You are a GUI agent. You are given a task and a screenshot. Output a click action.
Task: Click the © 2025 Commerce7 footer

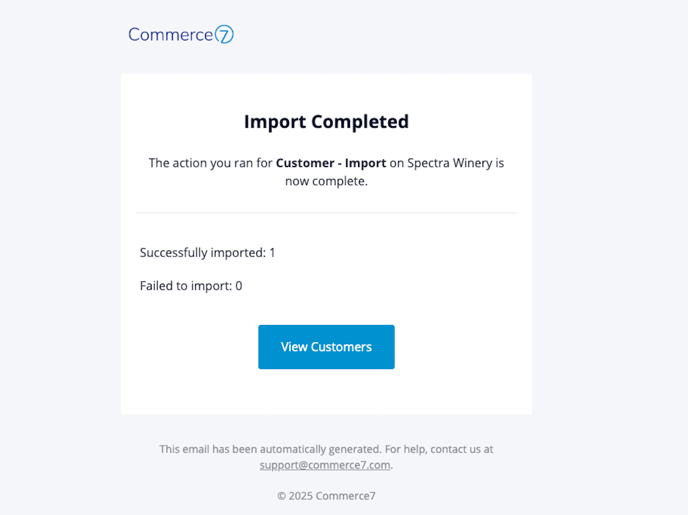[x=326, y=496]
